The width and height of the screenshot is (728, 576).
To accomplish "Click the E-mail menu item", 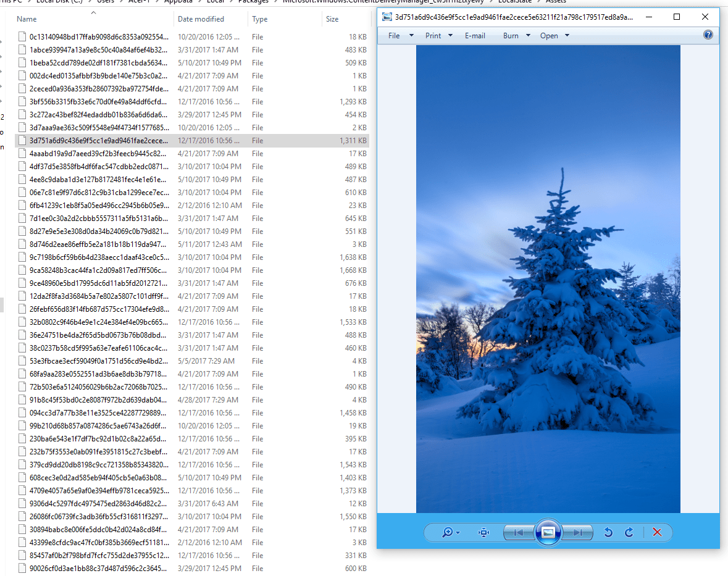I will [475, 35].
